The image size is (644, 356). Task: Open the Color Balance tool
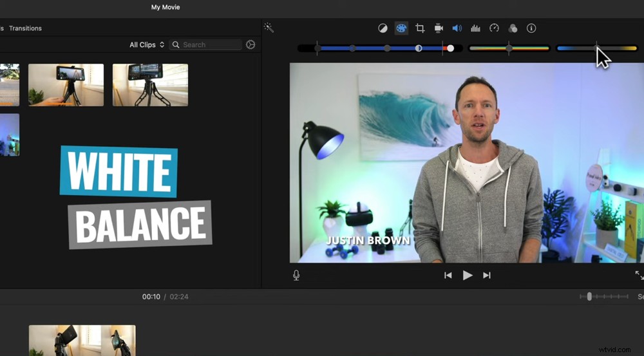(383, 28)
